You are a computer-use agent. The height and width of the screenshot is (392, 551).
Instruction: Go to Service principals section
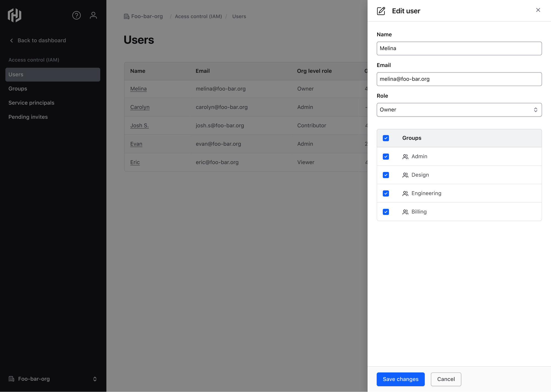point(31,103)
